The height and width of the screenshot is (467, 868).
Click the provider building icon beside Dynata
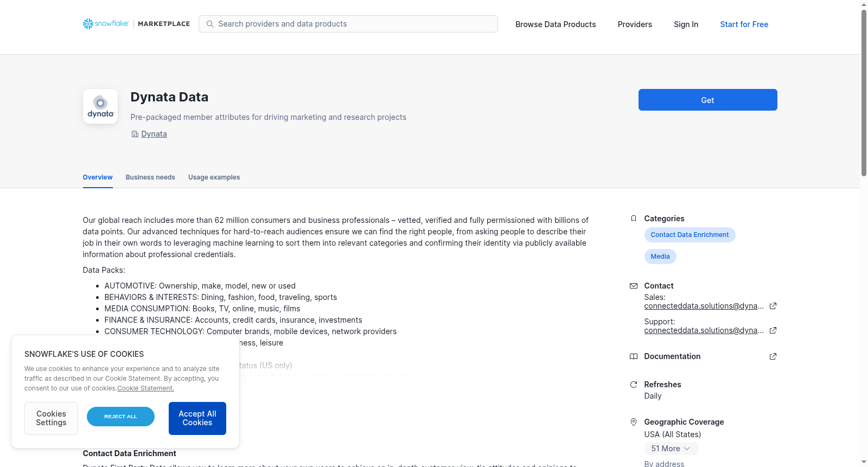coord(135,134)
